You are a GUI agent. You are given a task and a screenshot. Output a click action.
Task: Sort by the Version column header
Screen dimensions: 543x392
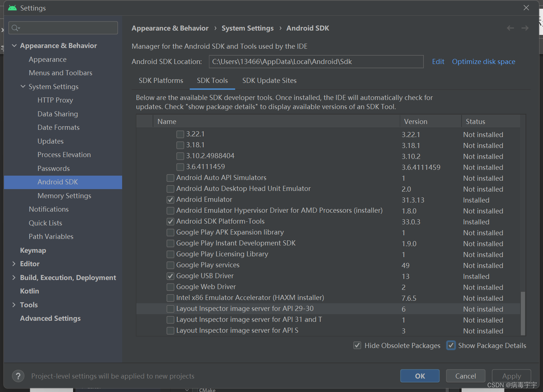coord(431,121)
